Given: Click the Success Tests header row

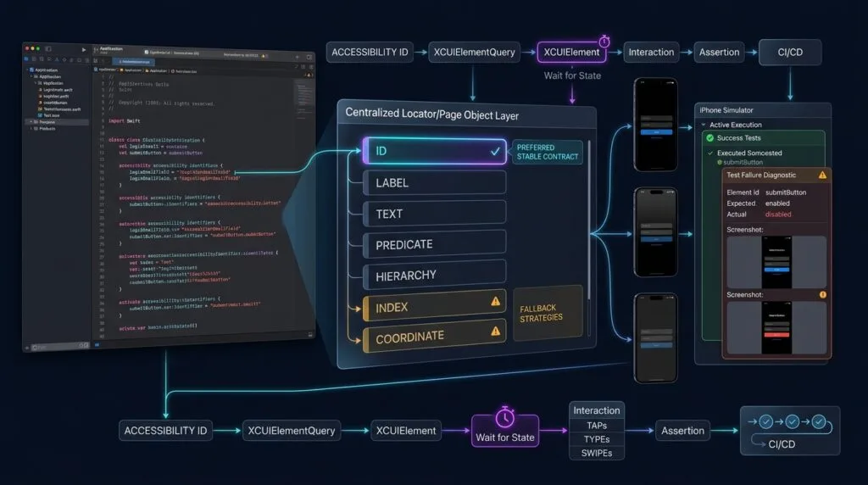Looking at the screenshot, I should coord(764,138).
